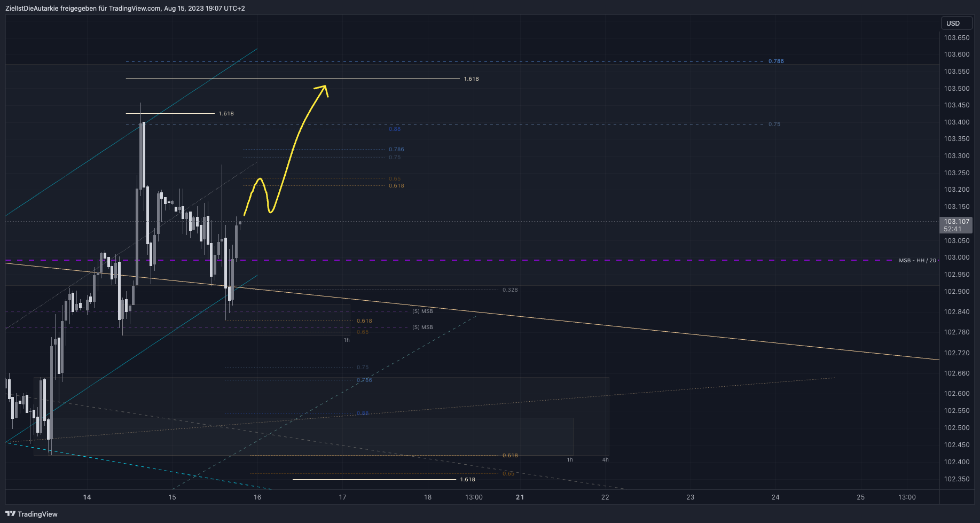The image size is (980, 523).
Task: Click the price axis value 103.000
Action: (x=957, y=257)
